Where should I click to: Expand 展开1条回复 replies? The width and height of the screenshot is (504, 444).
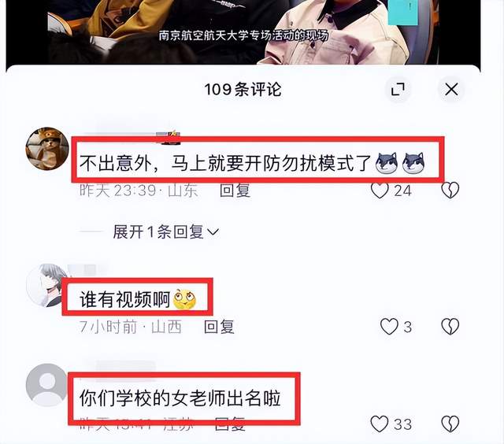[x=165, y=231]
